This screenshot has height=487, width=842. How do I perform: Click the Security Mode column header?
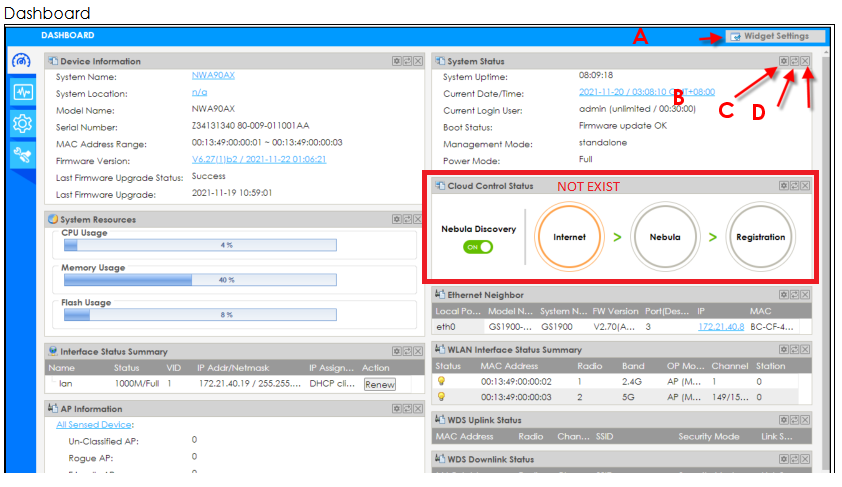(x=709, y=437)
